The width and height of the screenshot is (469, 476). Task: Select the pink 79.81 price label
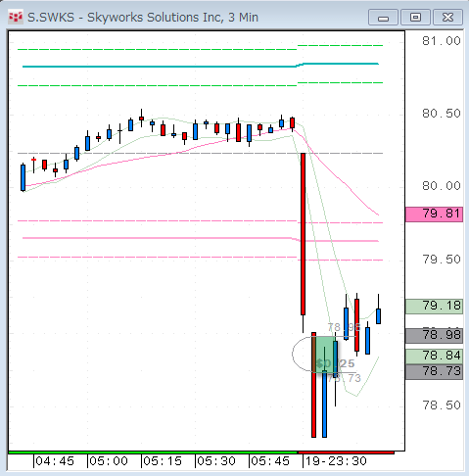click(434, 214)
